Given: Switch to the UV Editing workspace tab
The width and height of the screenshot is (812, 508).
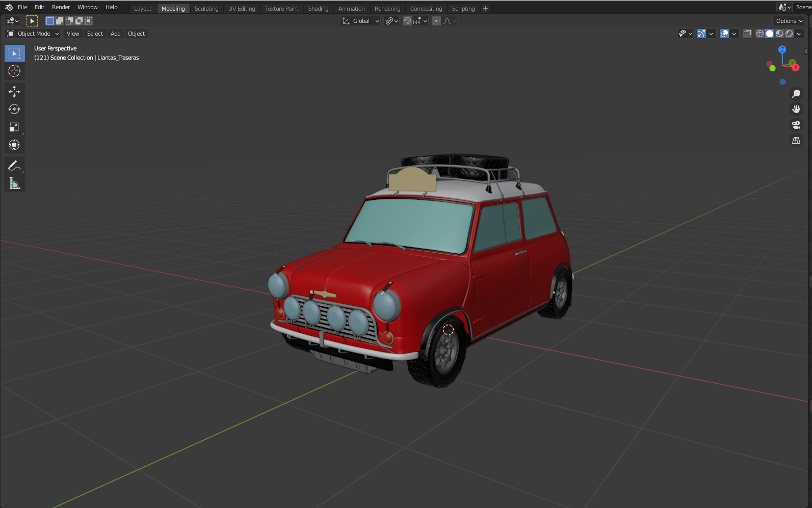Looking at the screenshot, I should coord(242,9).
